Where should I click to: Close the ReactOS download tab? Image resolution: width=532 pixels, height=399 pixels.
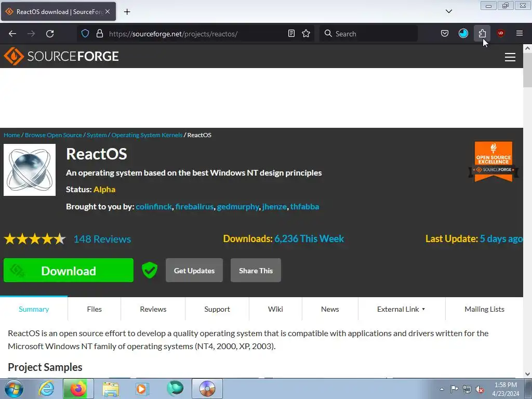pyautogui.click(x=108, y=11)
